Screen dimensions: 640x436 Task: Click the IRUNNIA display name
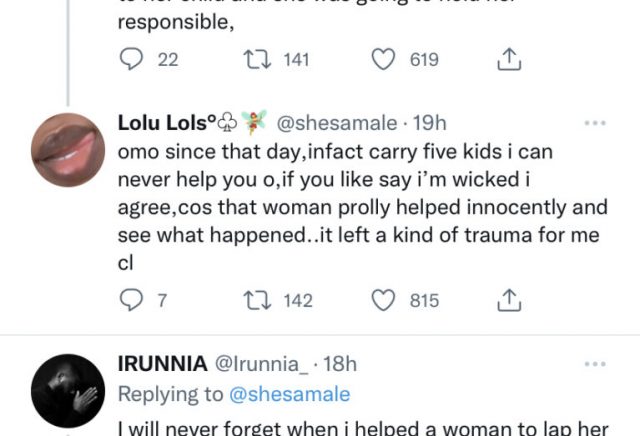coord(163,363)
